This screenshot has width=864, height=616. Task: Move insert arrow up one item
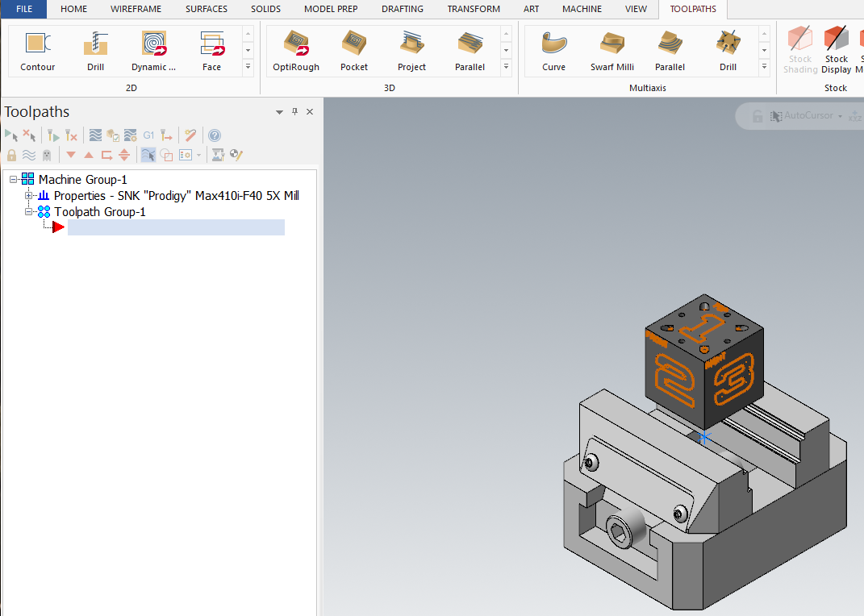tap(89, 155)
